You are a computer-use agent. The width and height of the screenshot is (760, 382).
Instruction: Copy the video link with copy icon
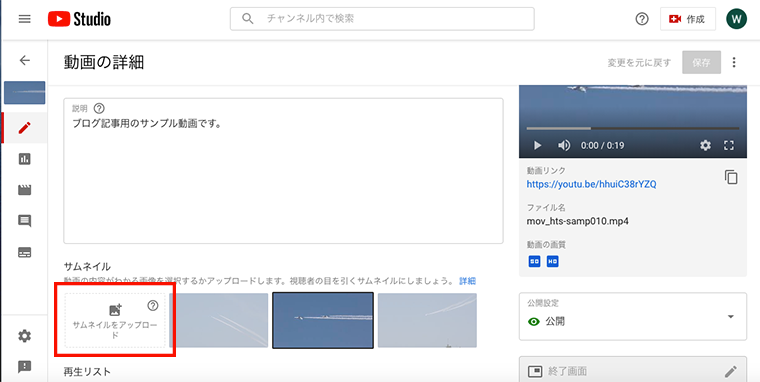click(731, 177)
